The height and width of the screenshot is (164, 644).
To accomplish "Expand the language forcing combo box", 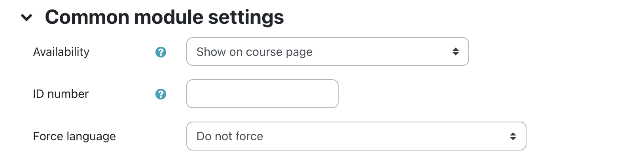I will (356, 136).
